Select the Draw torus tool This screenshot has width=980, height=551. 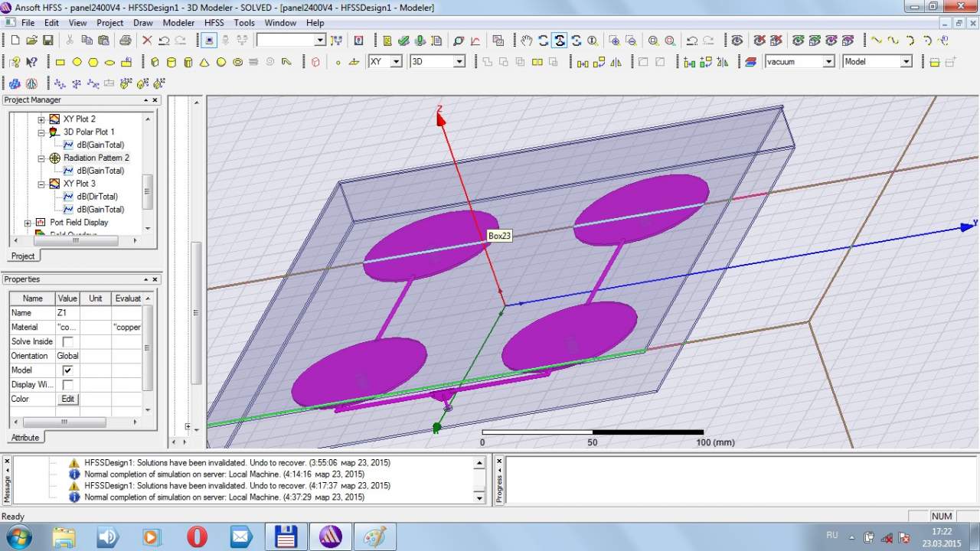coord(238,62)
